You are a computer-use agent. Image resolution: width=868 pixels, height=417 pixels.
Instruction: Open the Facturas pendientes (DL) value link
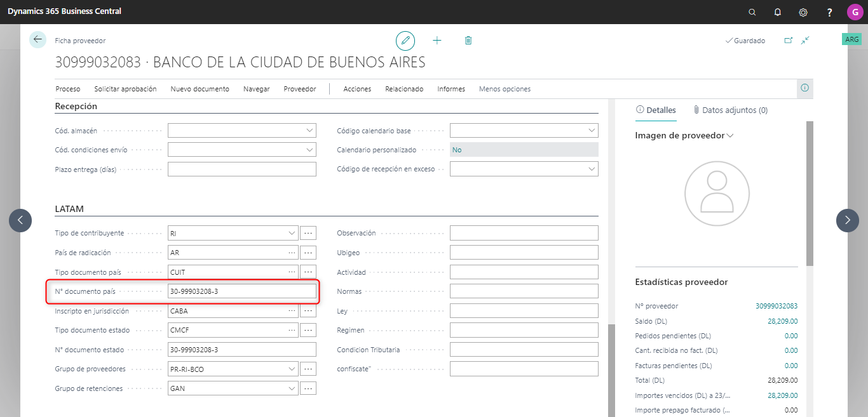pyautogui.click(x=791, y=366)
